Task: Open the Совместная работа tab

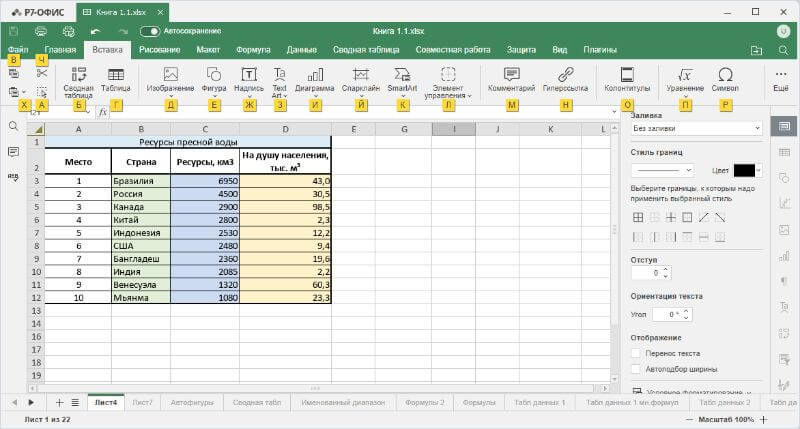Action: [453, 50]
